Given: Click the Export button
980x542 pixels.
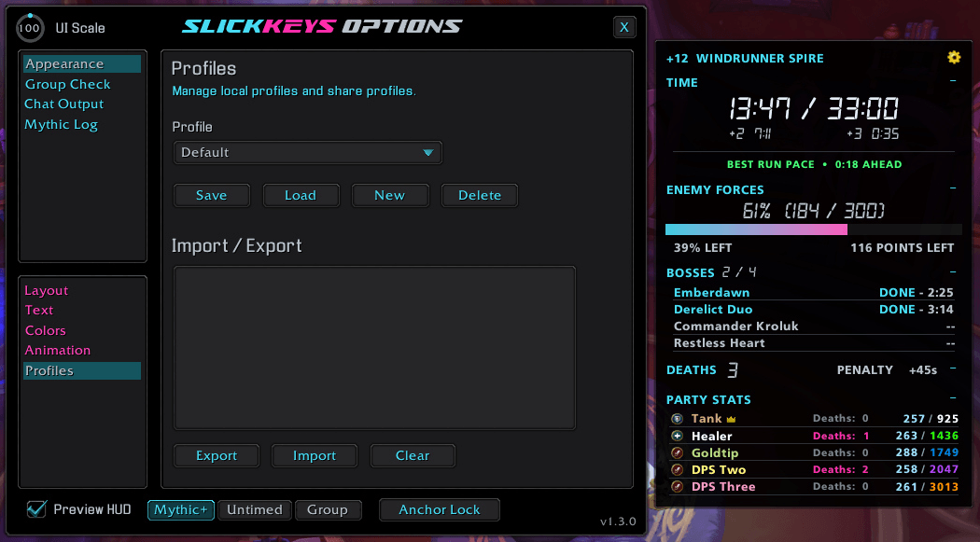Looking at the screenshot, I should (217, 456).
